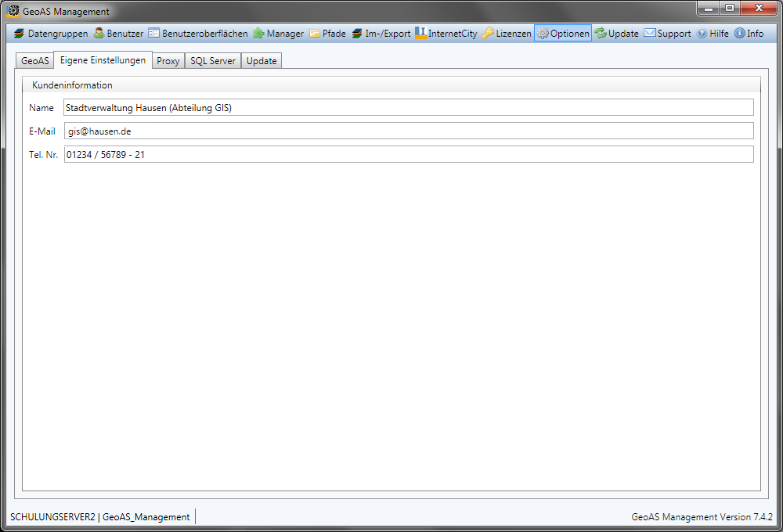Select the Manager toolbar icon
Viewport: 783px width, 532px height.
[258, 34]
